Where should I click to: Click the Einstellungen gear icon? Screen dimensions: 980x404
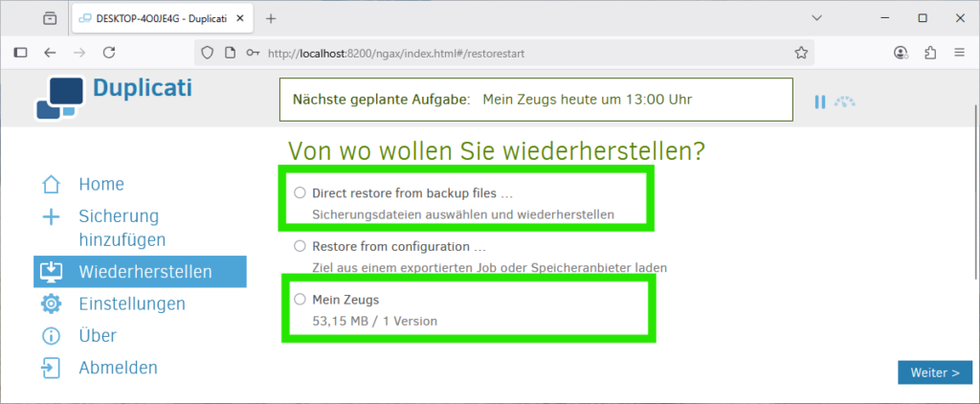[x=51, y=303]
